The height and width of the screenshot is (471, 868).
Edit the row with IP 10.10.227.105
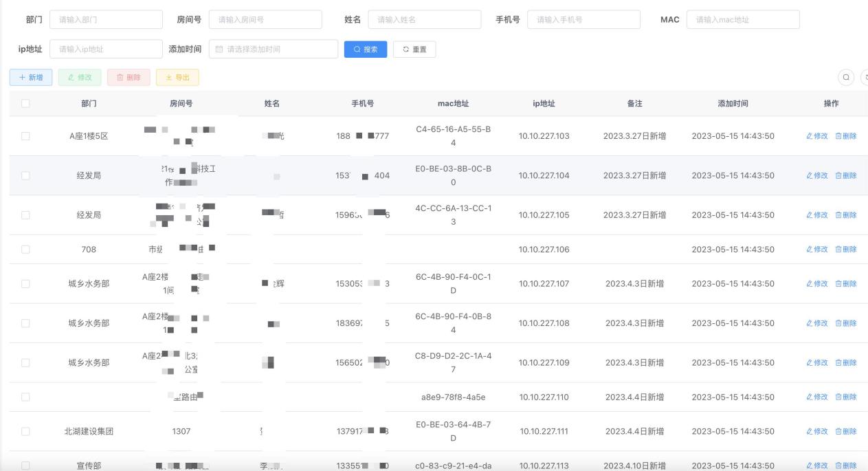[x=817, y=215]
